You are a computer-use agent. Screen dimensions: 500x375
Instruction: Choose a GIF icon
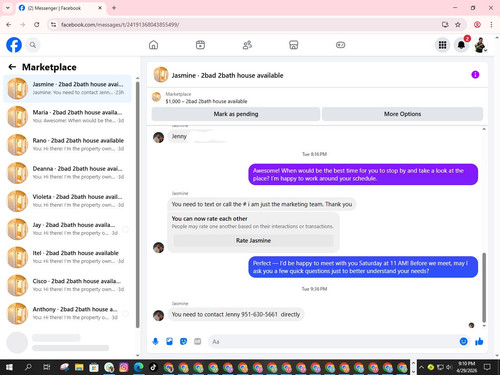198,341
